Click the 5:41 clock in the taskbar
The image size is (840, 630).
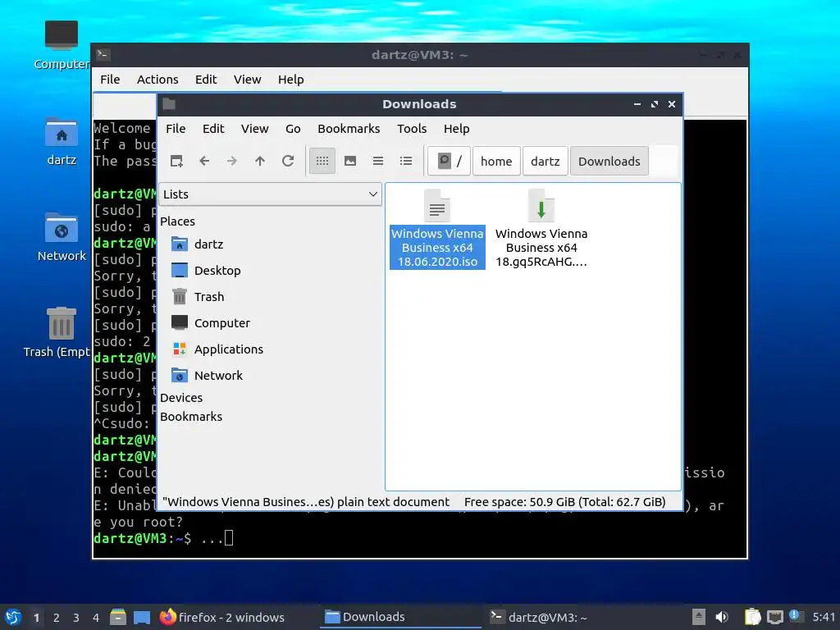coord(824,617)
